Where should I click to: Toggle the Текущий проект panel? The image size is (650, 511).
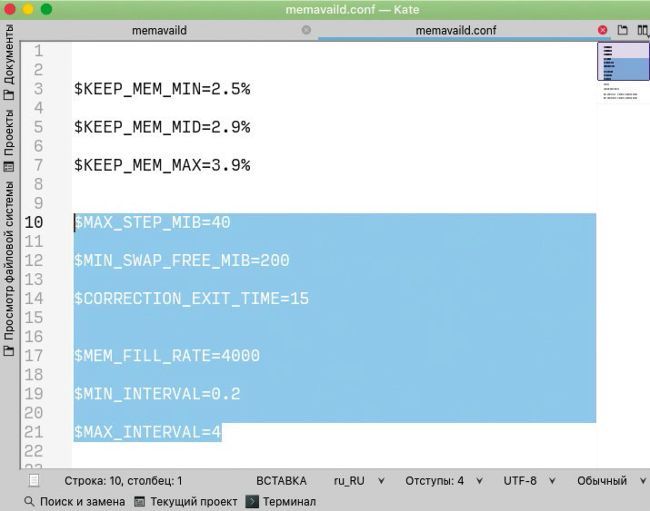pyautogui.click(x=185, y=501)
